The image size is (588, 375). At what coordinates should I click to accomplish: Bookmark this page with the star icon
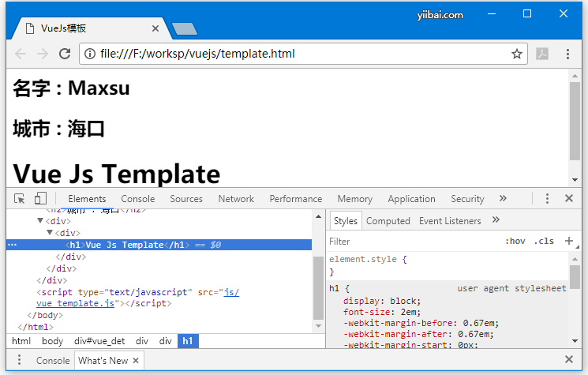coord(517,54)
